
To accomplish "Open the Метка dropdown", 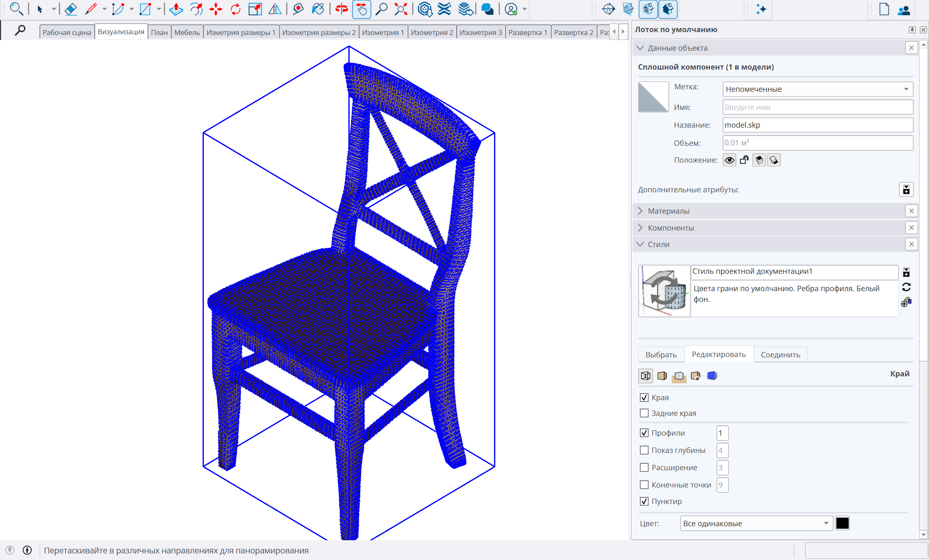I will [x=817, y=89].
